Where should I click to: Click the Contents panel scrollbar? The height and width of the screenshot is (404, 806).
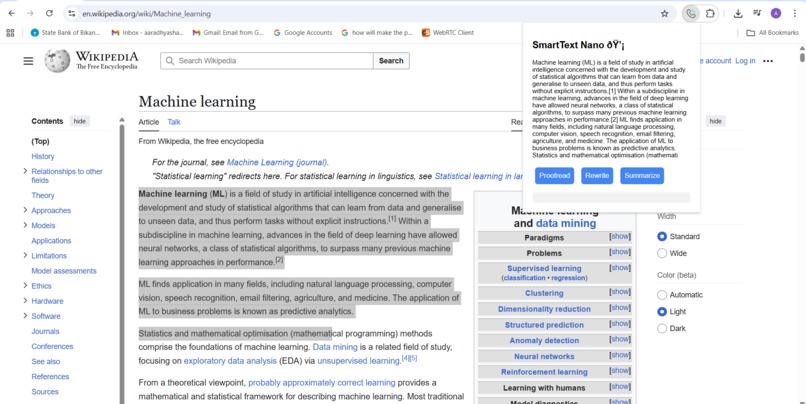122,262
